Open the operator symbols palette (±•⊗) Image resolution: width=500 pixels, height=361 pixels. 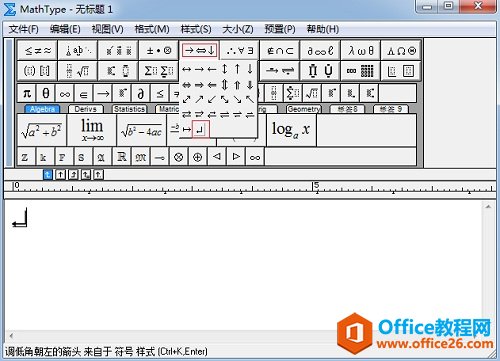(159, 51)
